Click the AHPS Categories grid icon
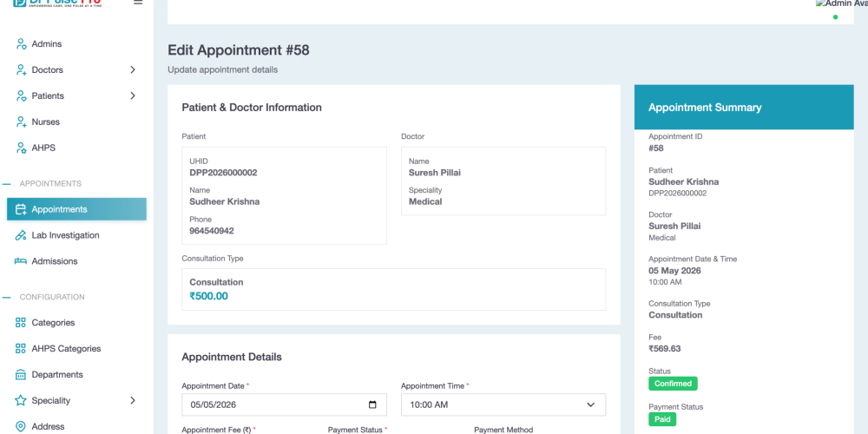 click(21, 349)
